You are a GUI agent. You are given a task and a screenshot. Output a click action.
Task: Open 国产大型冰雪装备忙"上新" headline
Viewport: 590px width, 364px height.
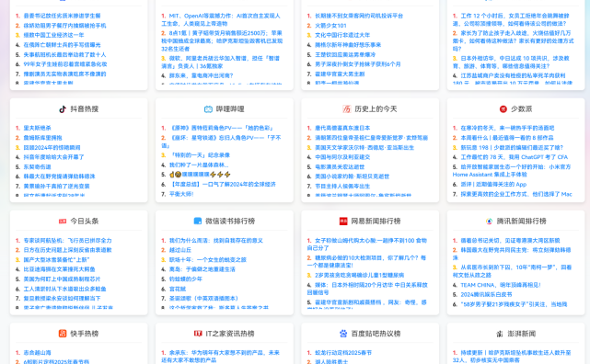[x=56, y=260]
